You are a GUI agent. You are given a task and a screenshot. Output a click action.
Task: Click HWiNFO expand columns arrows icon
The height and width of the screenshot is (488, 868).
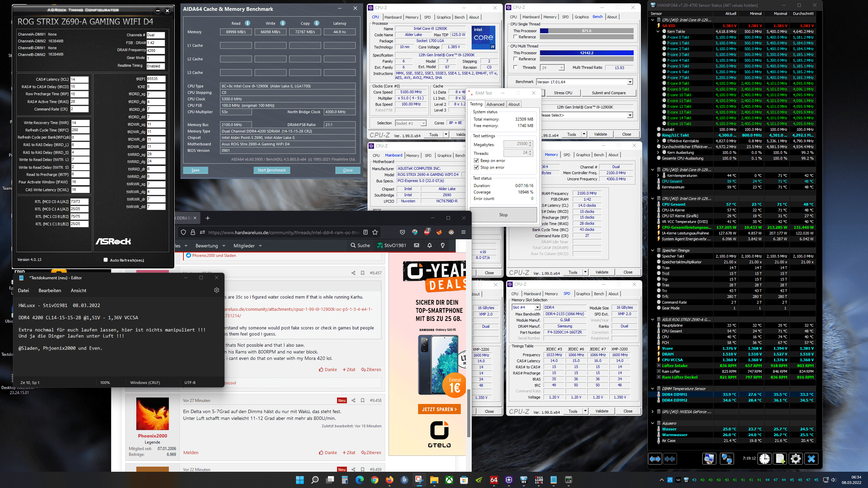click(x=655, y=459)
